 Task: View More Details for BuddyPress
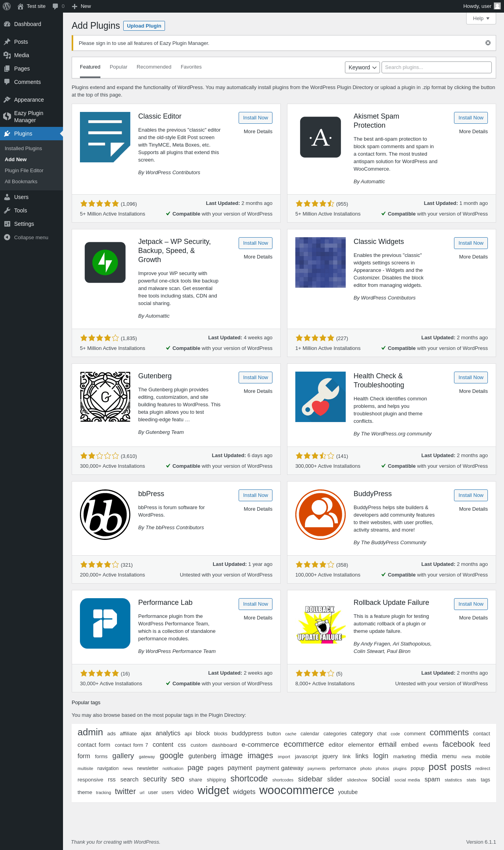point(473,509)
